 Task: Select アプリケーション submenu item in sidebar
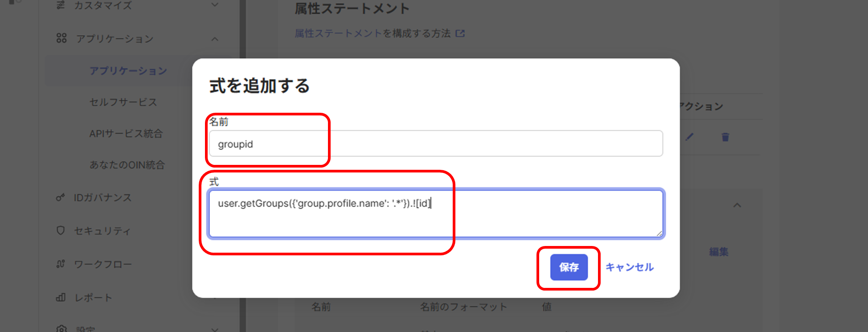(128, 71)
